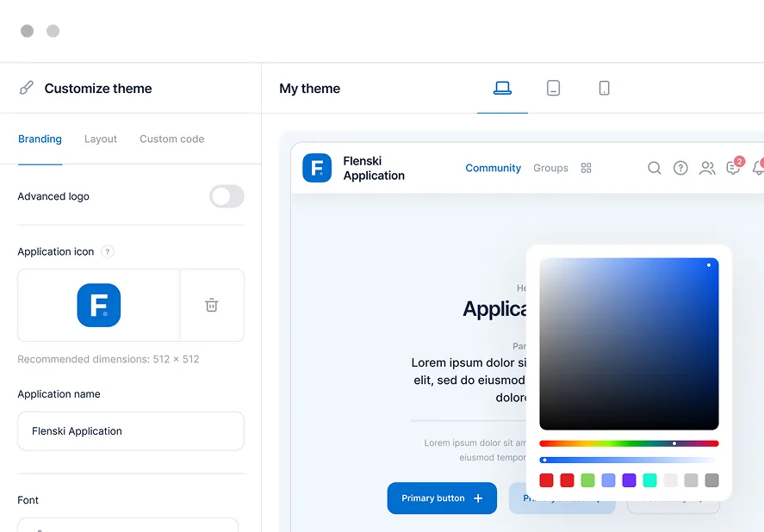Image resolution: width=764 pixels, height=532 pixels.
Task: Open the Groups link in preview navigation
Action: pyautogui.click(x=550, y=168)
